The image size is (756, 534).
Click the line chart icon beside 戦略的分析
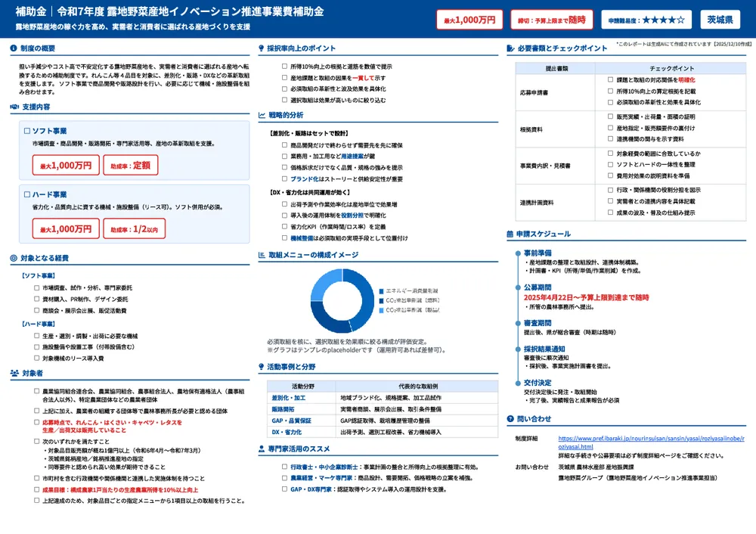click(262, 115)
